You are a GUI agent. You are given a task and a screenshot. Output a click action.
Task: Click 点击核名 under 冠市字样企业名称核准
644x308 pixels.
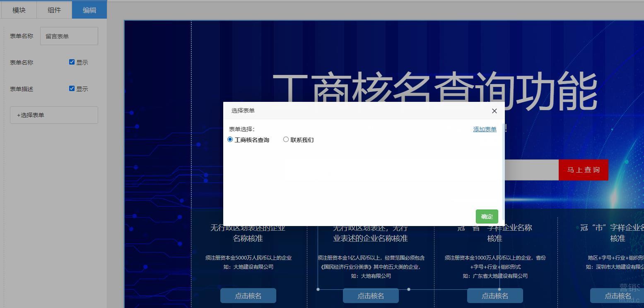617,296
